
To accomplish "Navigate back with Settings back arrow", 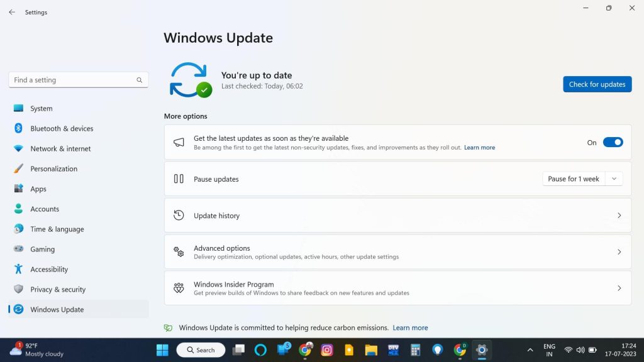I will [x=12, y=12].
